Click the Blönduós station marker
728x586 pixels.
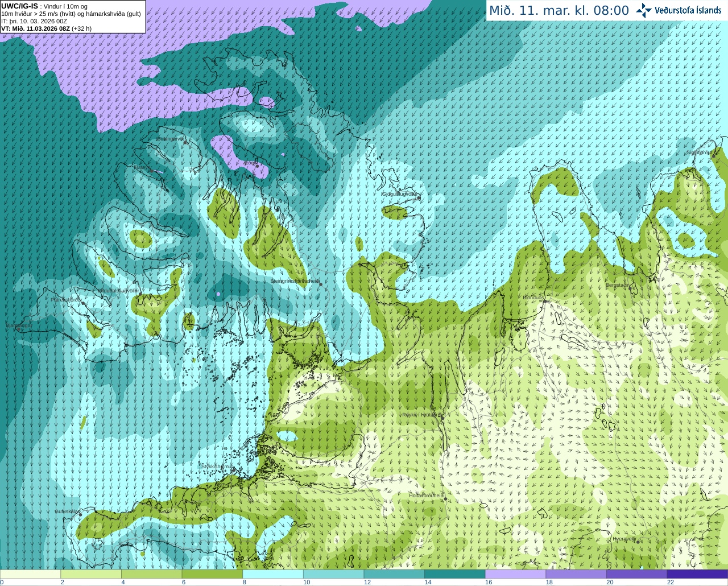click(544, 302)
